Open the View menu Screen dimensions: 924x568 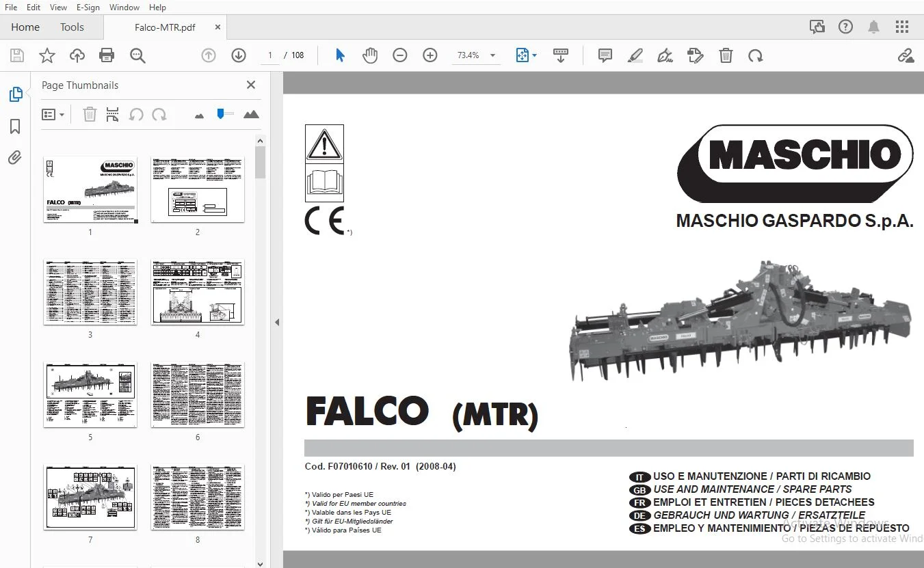(x=58, y=7)
